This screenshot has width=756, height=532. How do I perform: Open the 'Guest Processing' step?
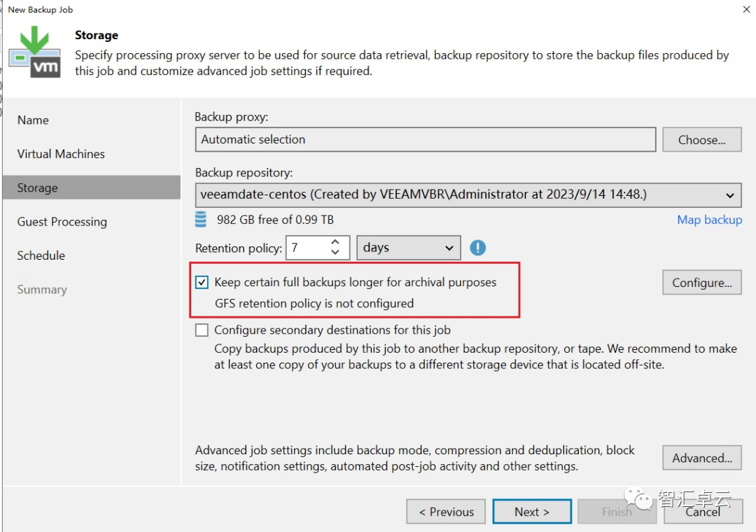(62, 221)
